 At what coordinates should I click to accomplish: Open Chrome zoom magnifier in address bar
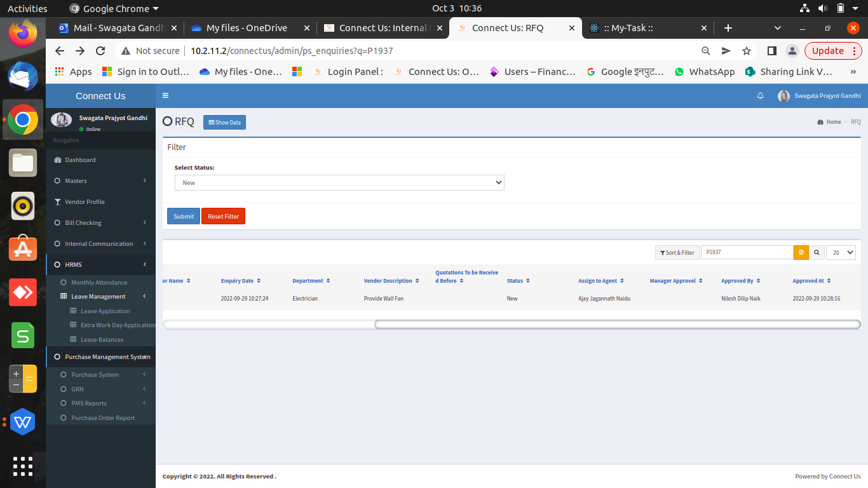tap(705, 51)
